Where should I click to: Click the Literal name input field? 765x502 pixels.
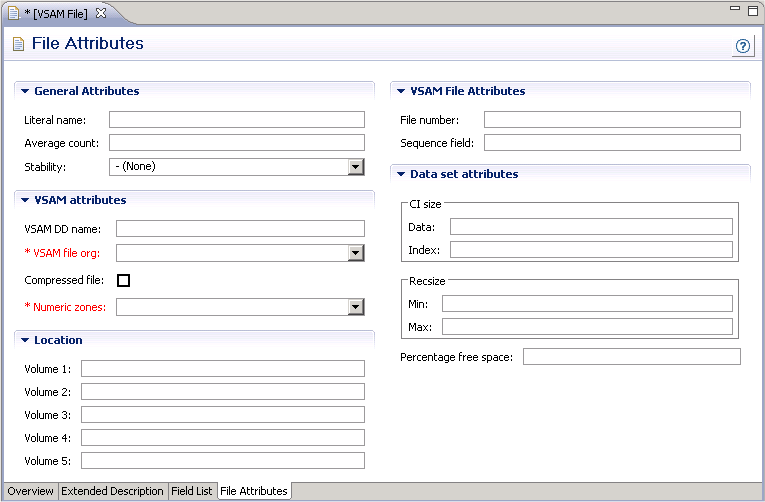point(237,120)
